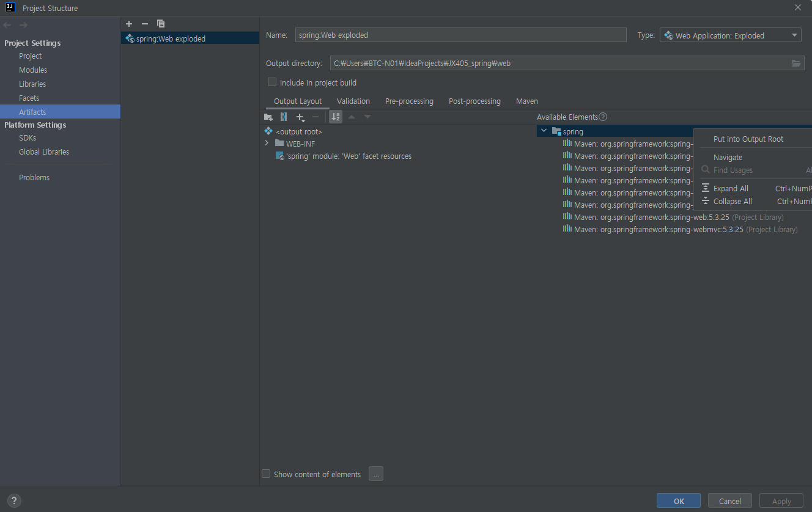Viewport: 812px width, 512px height.
Task: Click the Move Up arrow icon
Action: [352, 117]
